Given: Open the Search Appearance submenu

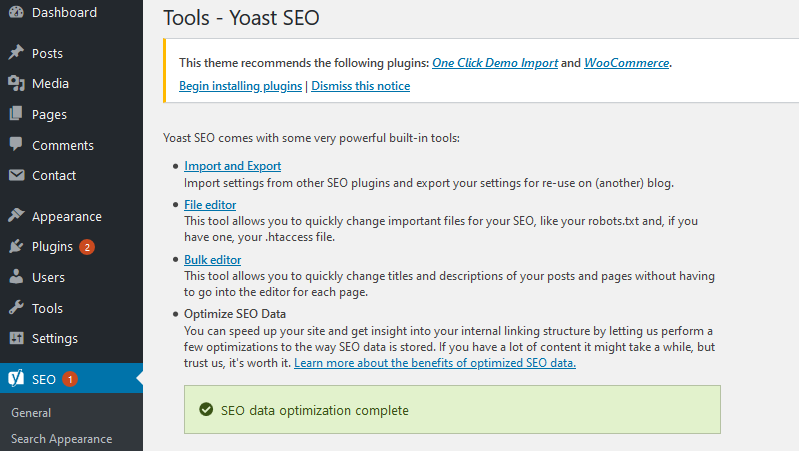Looking at the screenshot, I should click(x=62, y=439).
